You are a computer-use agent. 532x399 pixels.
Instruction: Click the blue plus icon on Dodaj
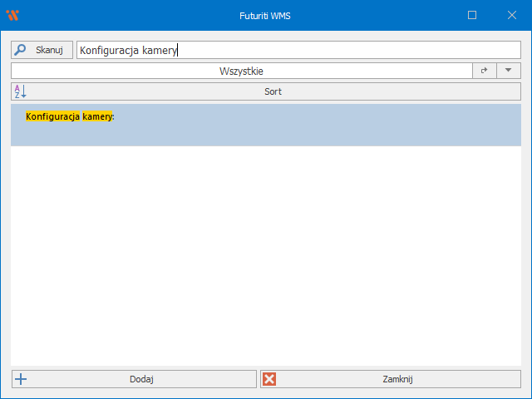point(22,379)
